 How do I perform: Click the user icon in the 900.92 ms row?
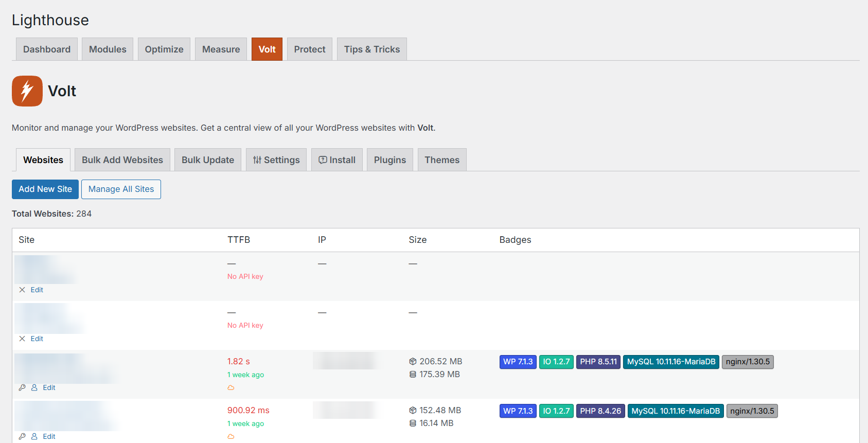(34, 436)
